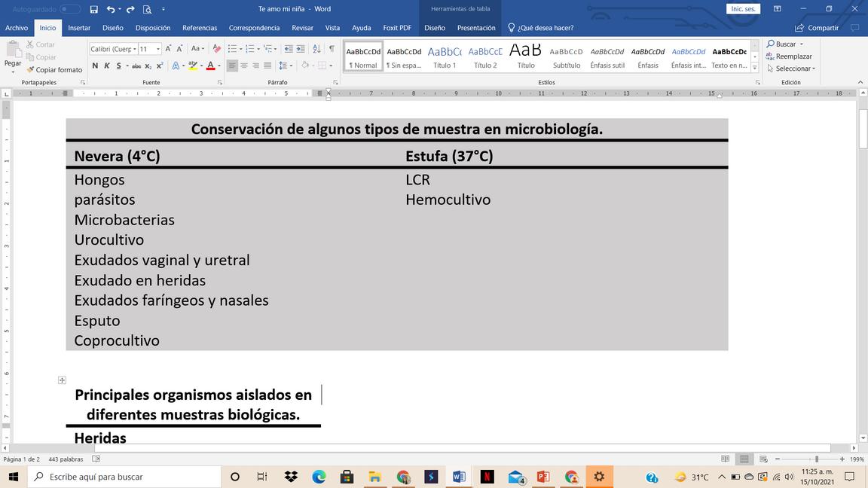Open the font family dropdown
Image resolution: width=868 pixels, height=488 pixels.
tap(134, 48)
